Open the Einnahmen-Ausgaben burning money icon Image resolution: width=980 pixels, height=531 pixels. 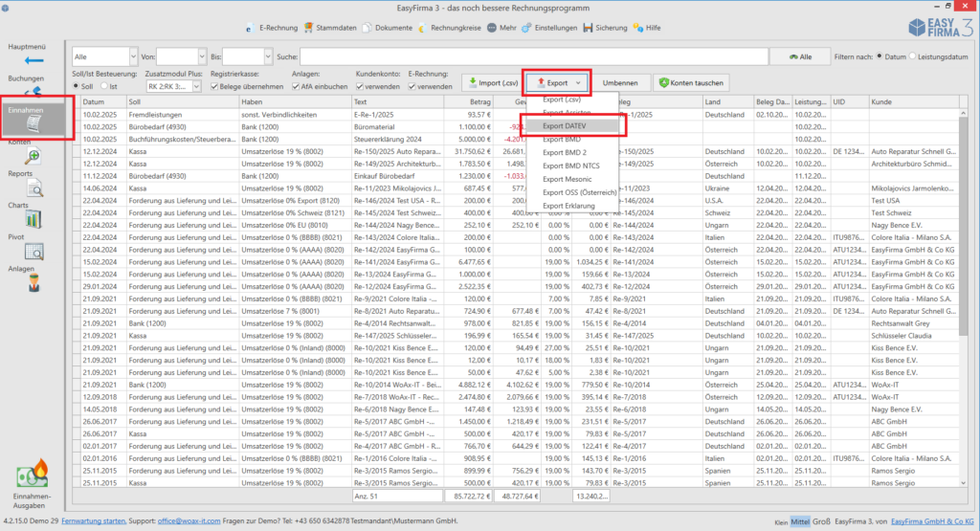click(33, 475)
